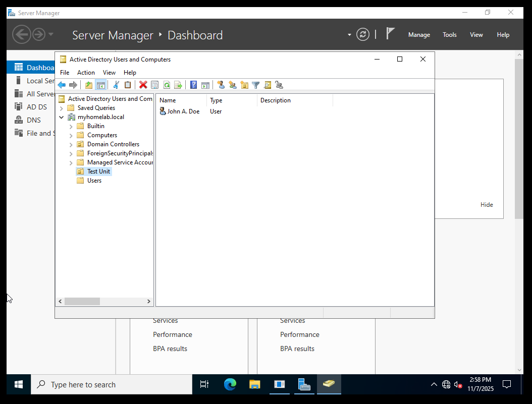Click the Up one level folder icon

pos(89,85)
